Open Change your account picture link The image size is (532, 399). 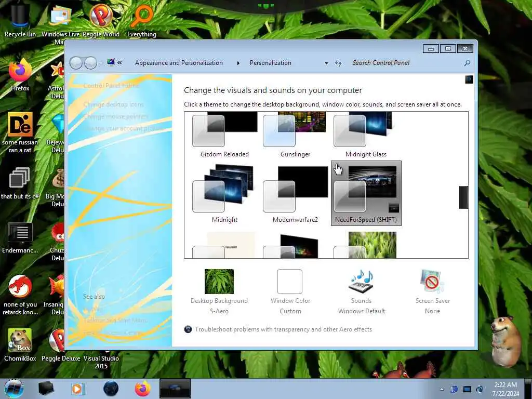[124, 128]
